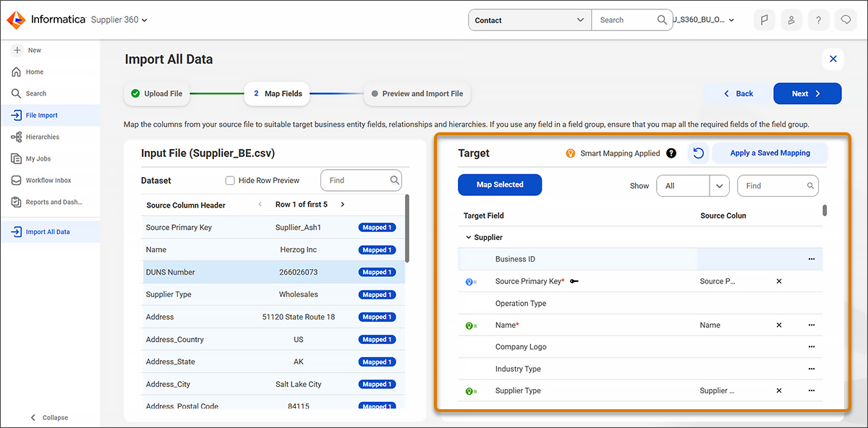Select the Address_City source row

tap(272, 384)
